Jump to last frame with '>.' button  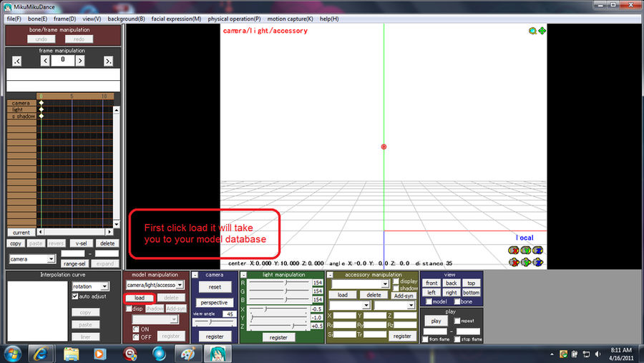[108, 62]
